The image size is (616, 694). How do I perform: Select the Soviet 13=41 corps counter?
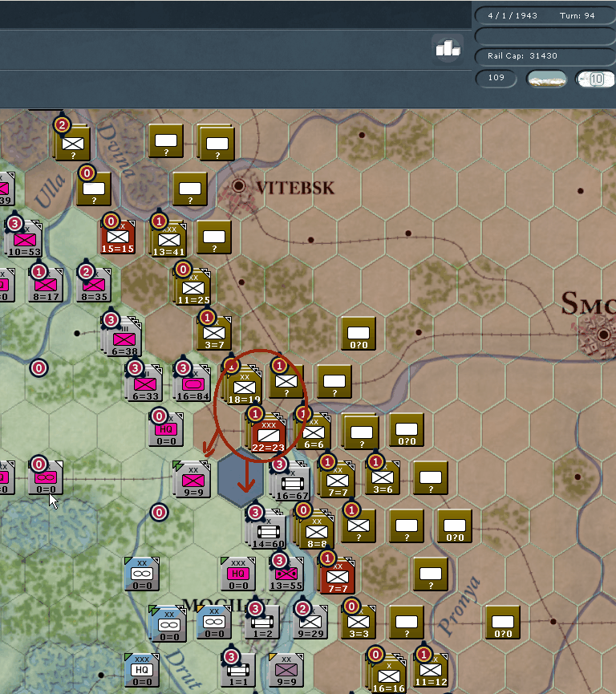pos(168,239)
